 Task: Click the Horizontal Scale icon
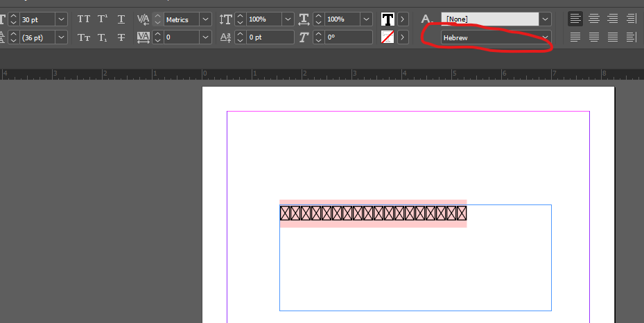tap(304, 19)
